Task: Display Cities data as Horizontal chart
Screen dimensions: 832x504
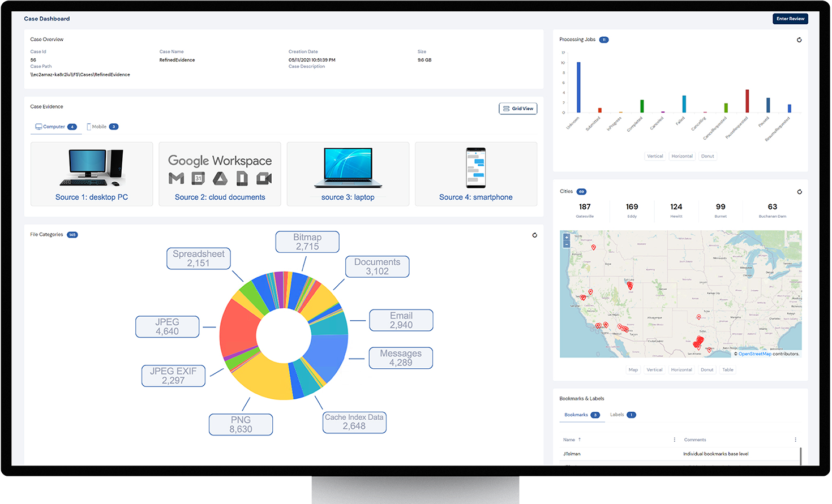Action: pos(681,369)
